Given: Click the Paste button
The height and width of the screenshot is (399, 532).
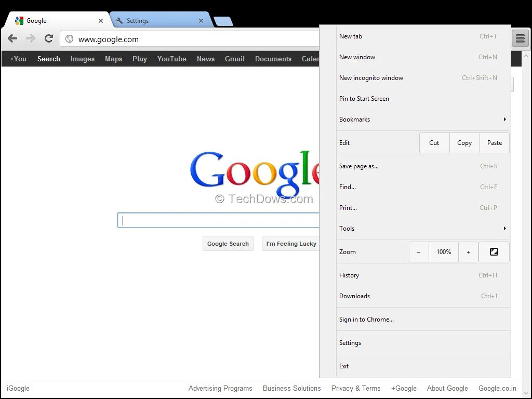Looking at the screenshot, I should (x=495, y=143).
